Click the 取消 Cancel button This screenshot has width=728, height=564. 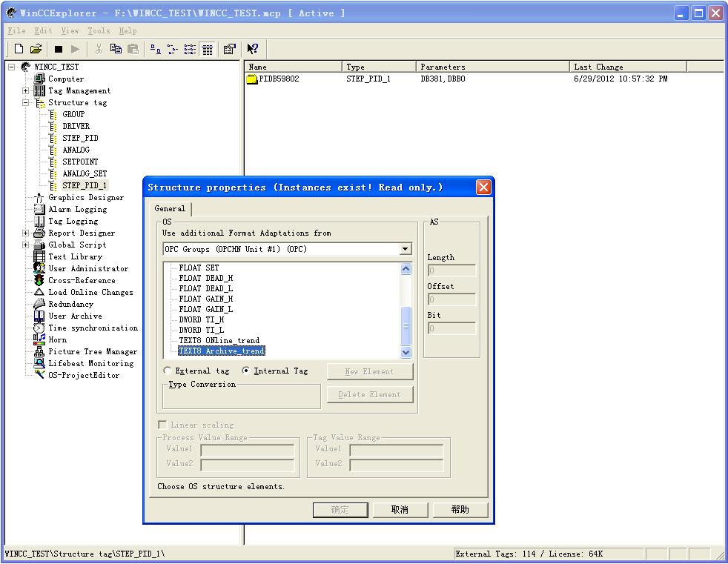coord(400,510)
